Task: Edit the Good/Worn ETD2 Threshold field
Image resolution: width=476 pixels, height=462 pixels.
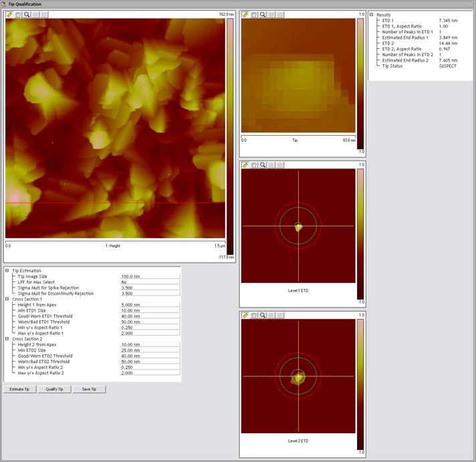Action: click(150, 356)
